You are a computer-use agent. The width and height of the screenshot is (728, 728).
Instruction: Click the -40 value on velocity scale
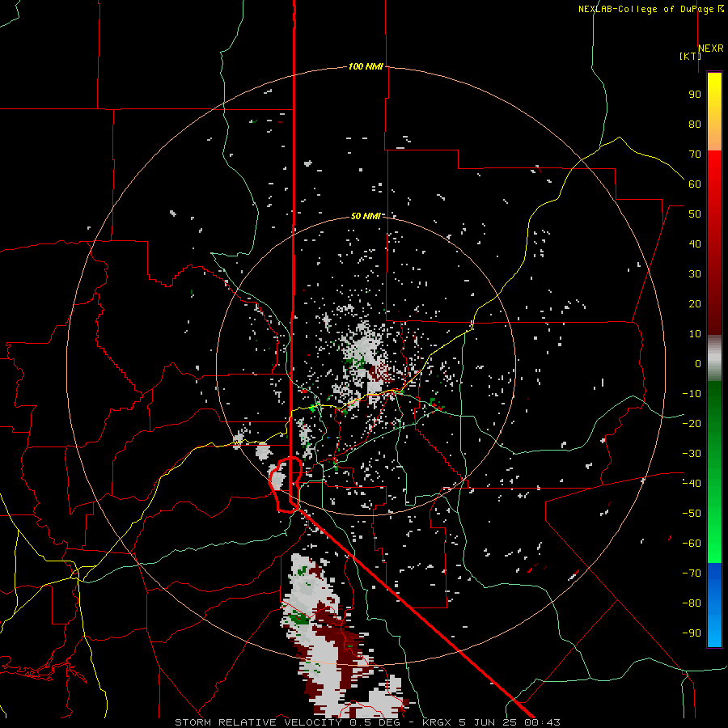click(x=692, y=484)
